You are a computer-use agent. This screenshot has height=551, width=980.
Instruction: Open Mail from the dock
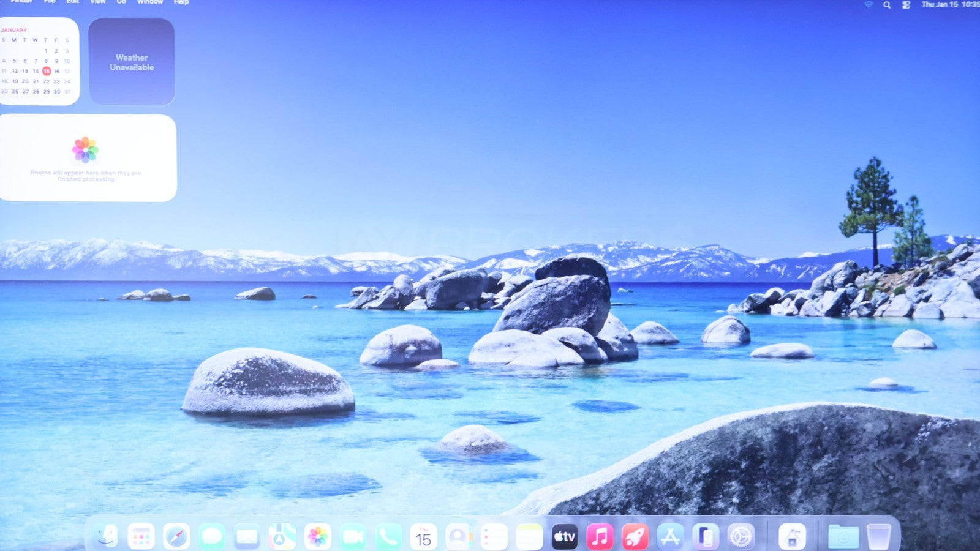[x=247, y=537]
